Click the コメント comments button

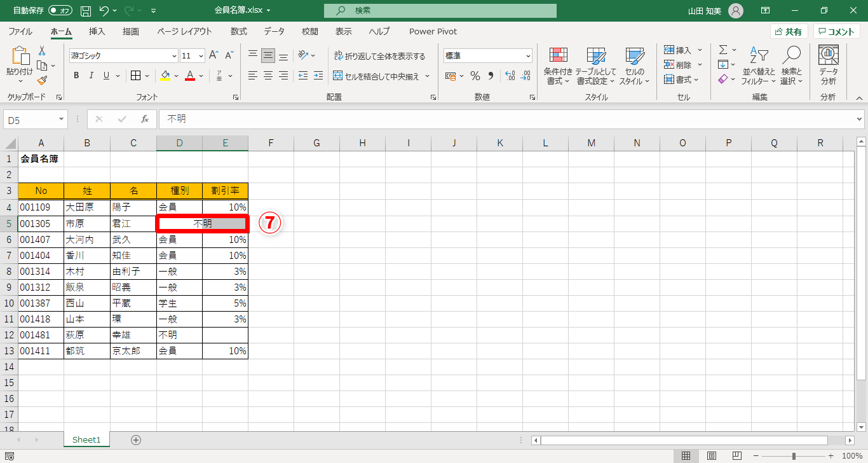pos(837,32)
